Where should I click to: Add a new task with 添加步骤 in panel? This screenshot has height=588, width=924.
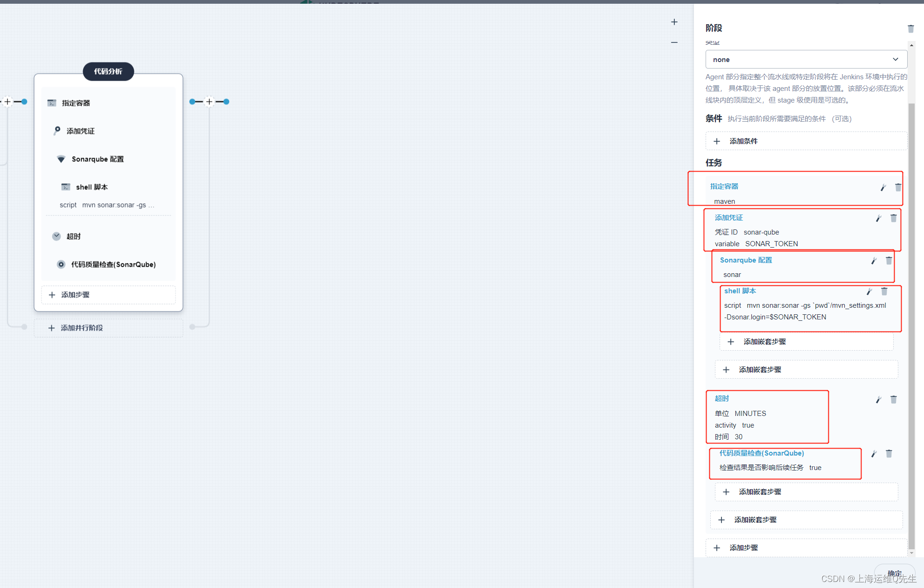tap(806, 548)
